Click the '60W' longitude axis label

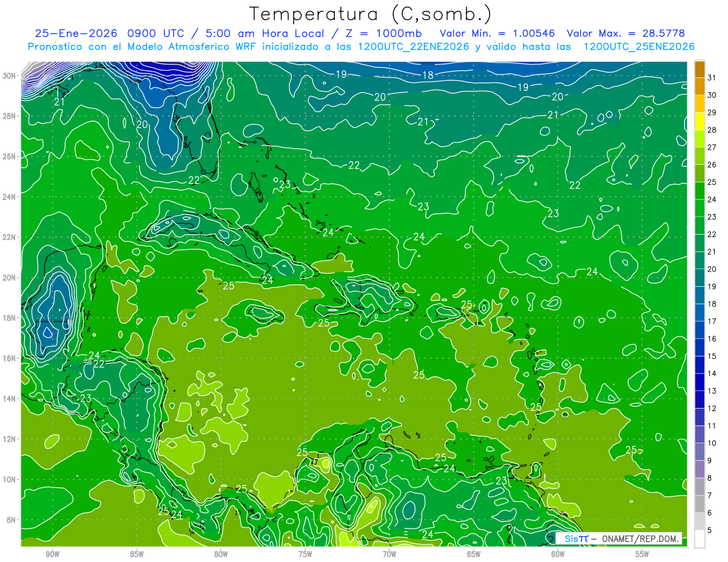558,554
